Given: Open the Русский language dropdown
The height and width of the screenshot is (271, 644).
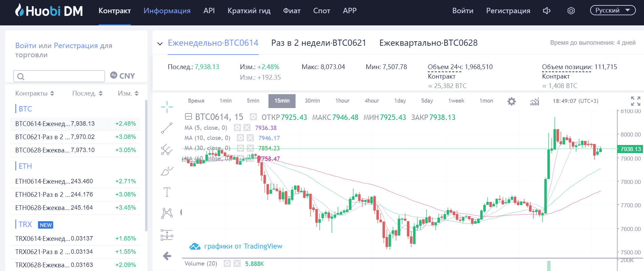Looking at the screenshot, I should click(613, 11).
